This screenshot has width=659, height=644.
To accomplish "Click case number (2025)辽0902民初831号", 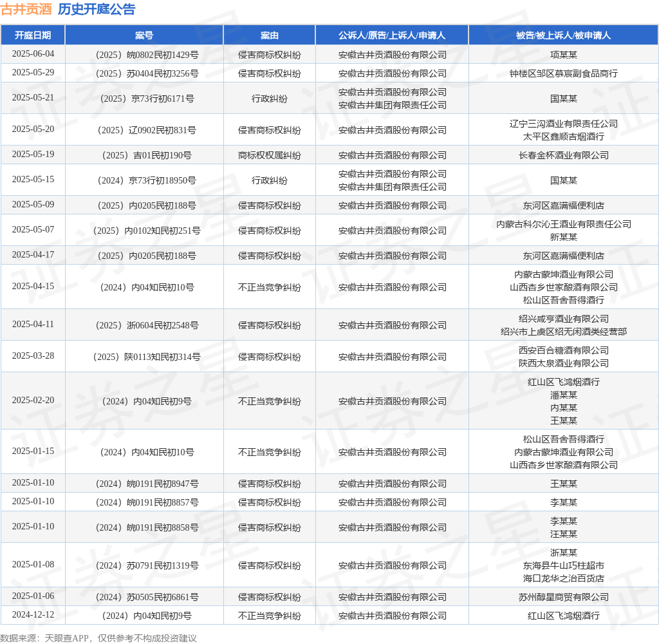I will tap(147, 130).
